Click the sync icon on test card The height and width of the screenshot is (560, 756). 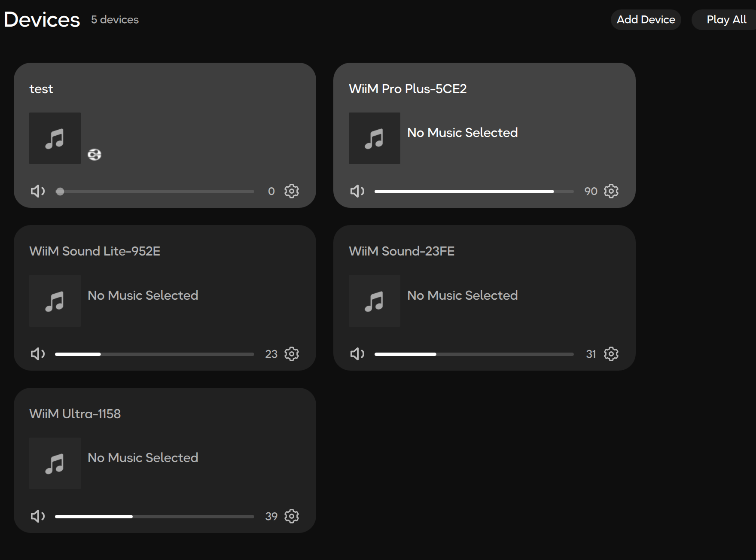[x=94, y=155]
